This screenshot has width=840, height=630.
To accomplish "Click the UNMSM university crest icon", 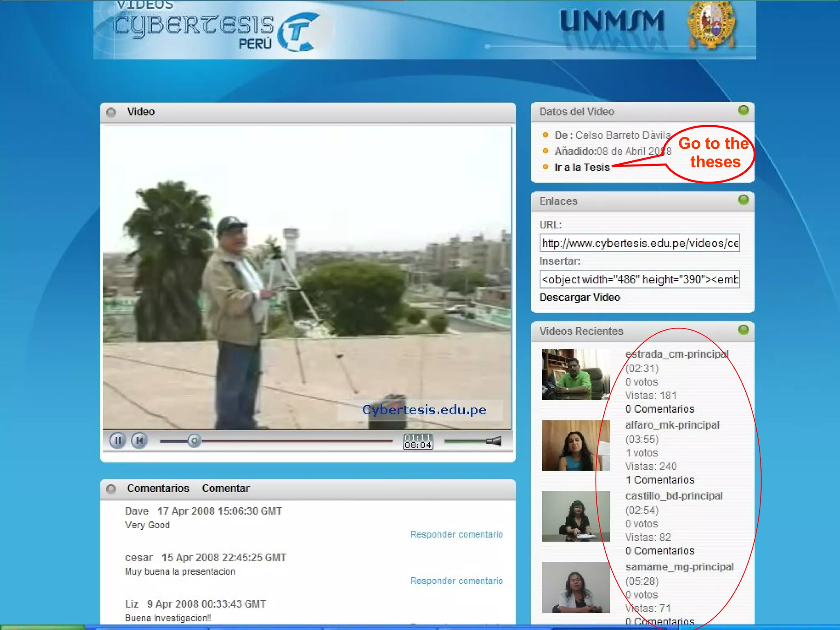I will click(711, 25).
